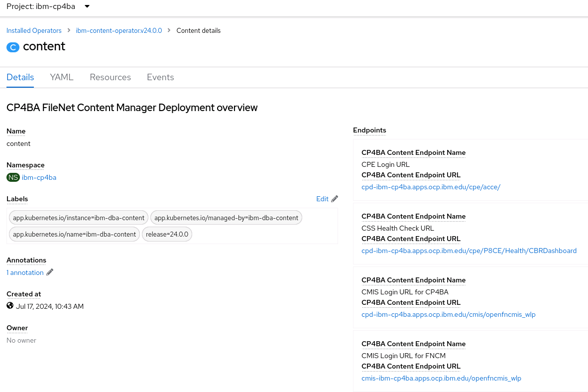Click the Annotations field label
The image size is (588, 392).
[x=26, y=261]
